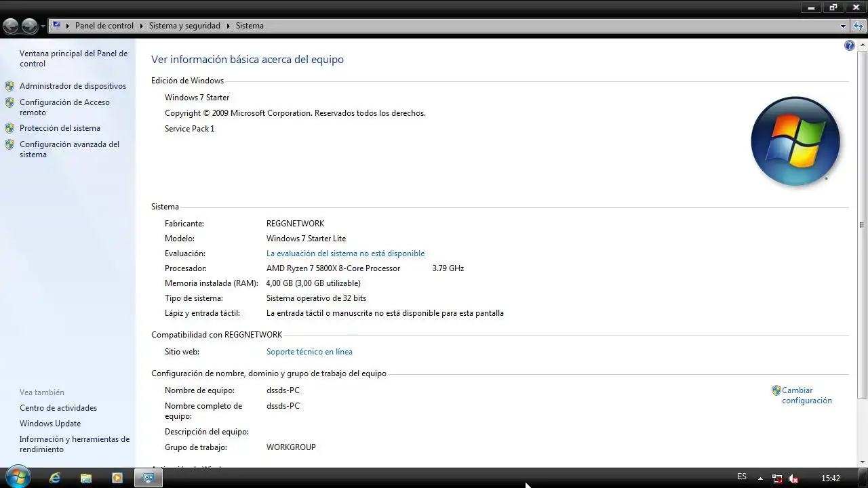
Task: Expand arrow between Sistema y seguridad and Sistema
Action: pyautogui.click(x=229, y=26)
